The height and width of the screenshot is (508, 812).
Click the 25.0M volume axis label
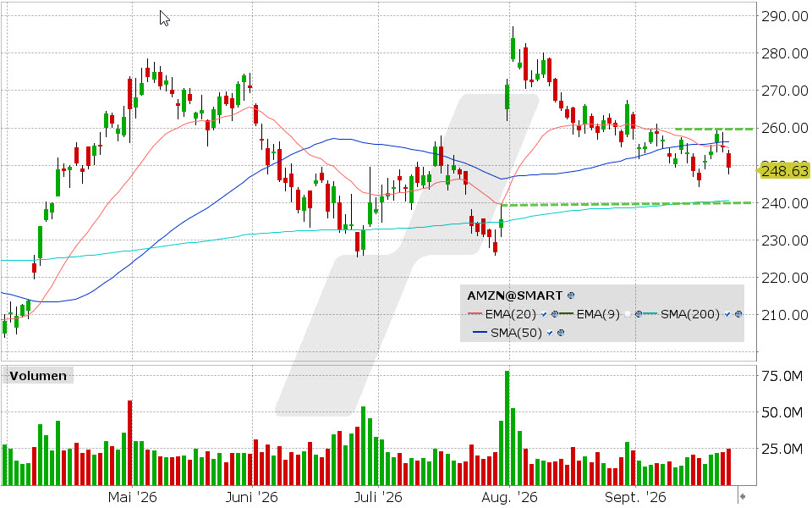pyautogui.click(x=782, y=449)
